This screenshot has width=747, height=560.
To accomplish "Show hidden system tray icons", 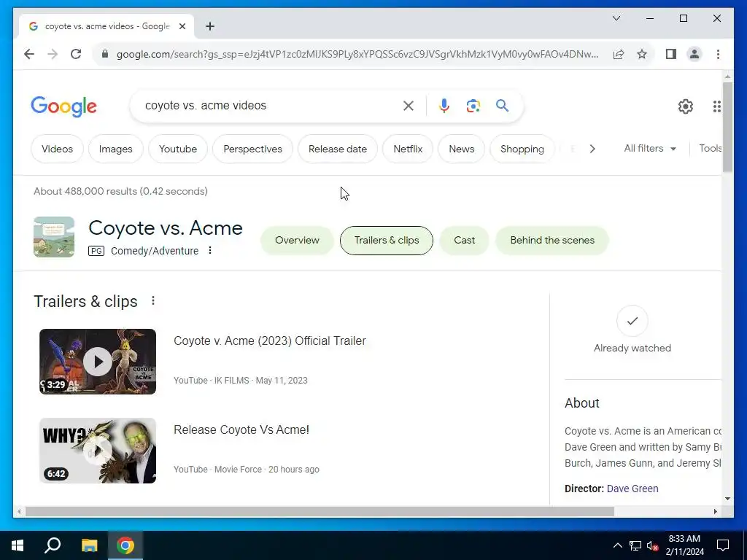I will tap(617, 545).
